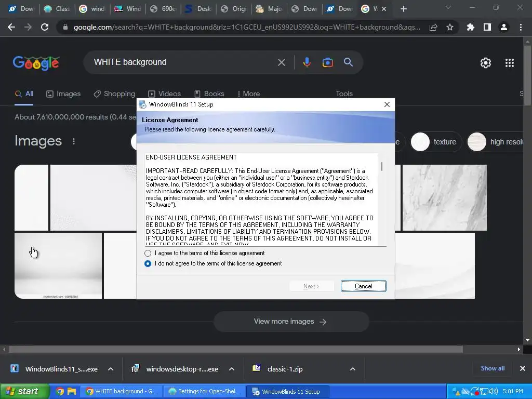Bookmark this page with star icon

click(x=450, y=27)
